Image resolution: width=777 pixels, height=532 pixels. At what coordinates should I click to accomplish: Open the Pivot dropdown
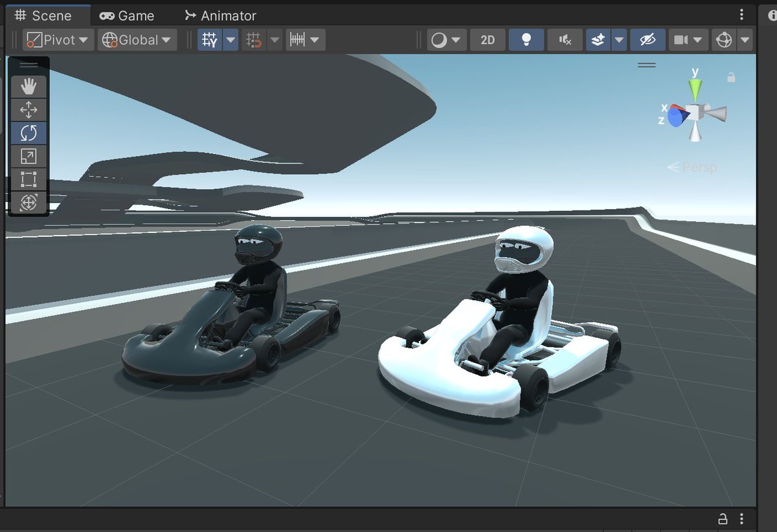click(58, 39)
